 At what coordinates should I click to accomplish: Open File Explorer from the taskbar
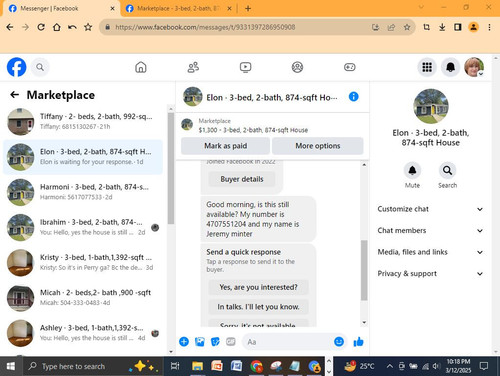click(197, 366)
